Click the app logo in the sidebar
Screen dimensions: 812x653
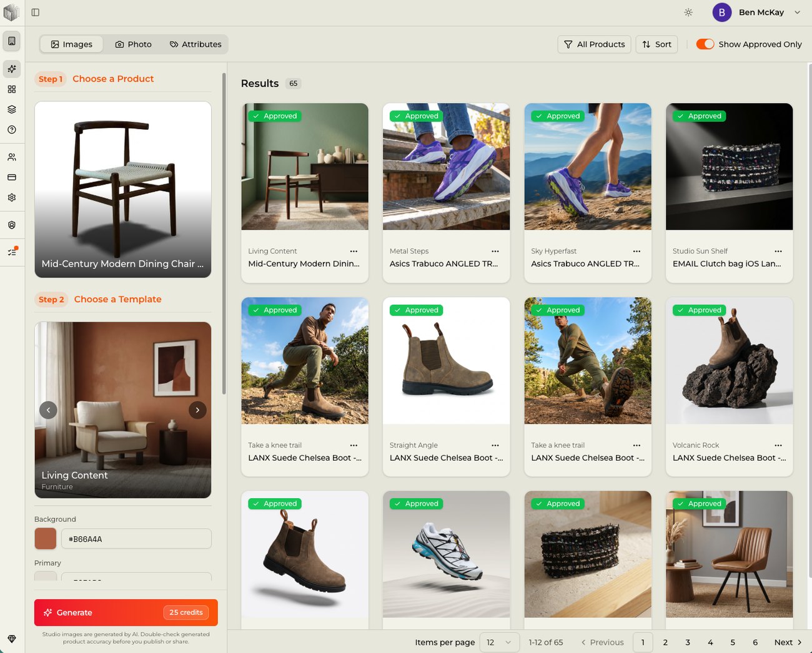[12, 12]
